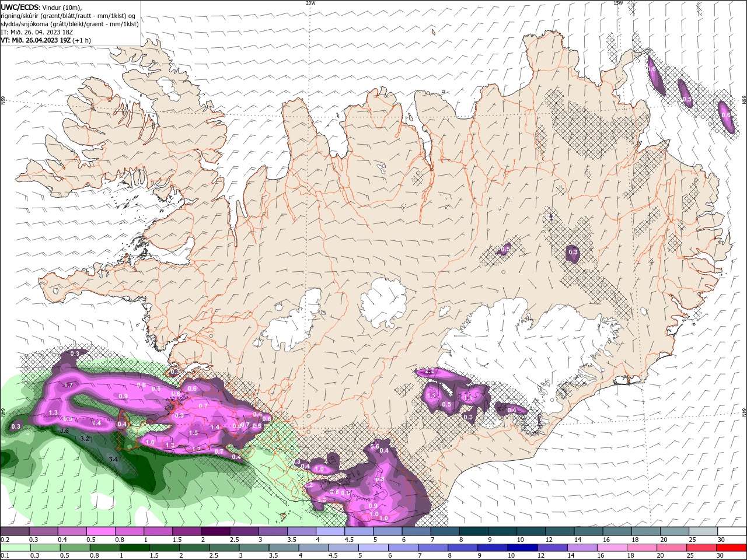Click the '7' label under the rain scale
The width and height of the screenshot is (747, 560).
[421, 555]
